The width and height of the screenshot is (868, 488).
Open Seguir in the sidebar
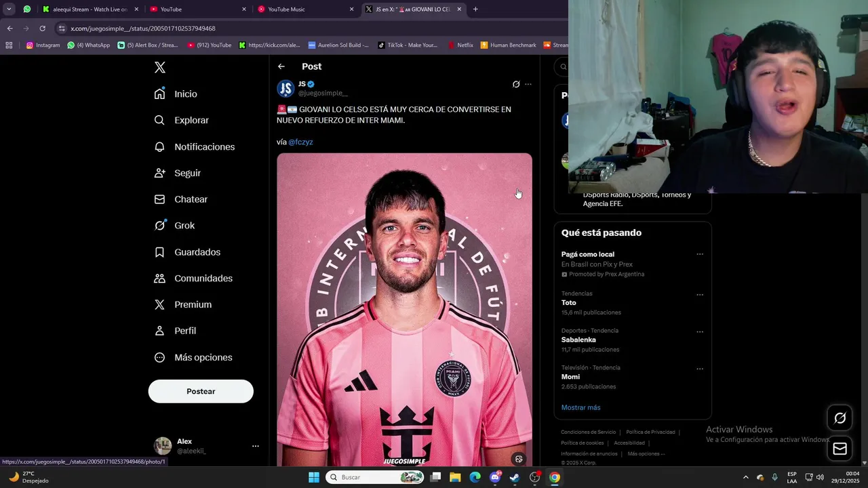point(178,173)
